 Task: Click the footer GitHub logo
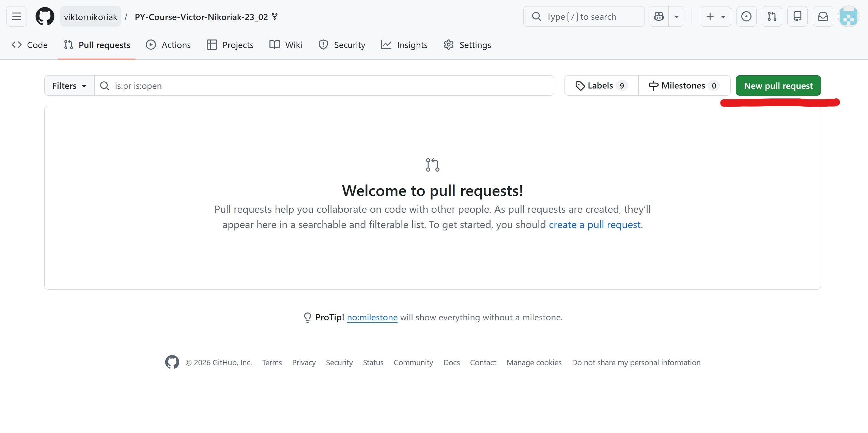[172, 362]
